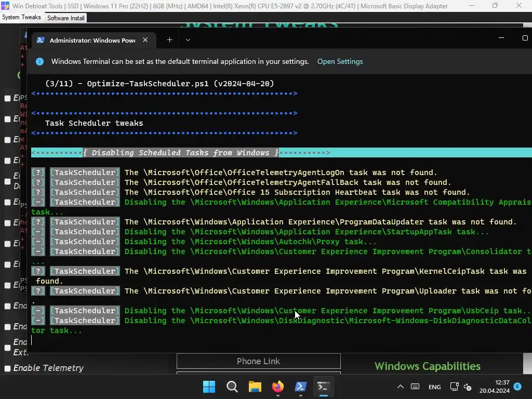Image resolution: width=532 pixels, height=399 pixels.
Task: Click the Open Settings link
Action: 340,61
